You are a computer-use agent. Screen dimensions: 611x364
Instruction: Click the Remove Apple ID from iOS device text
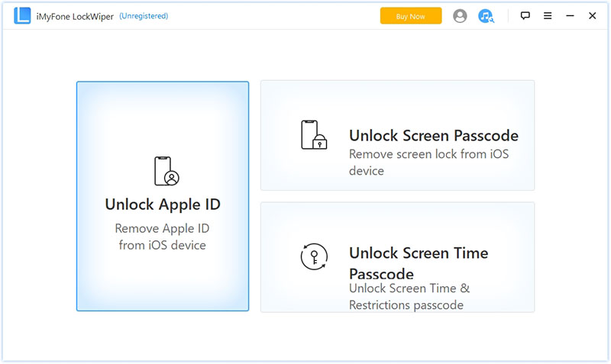point(162,237)
